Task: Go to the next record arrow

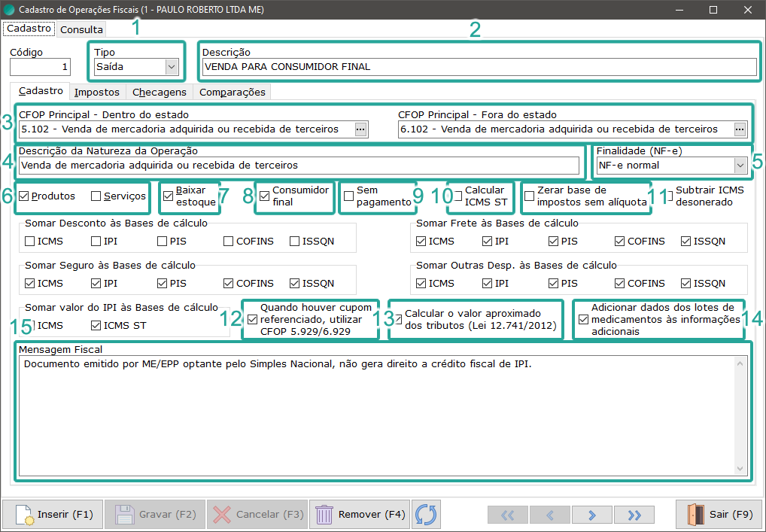Action: tap(592, 515)
